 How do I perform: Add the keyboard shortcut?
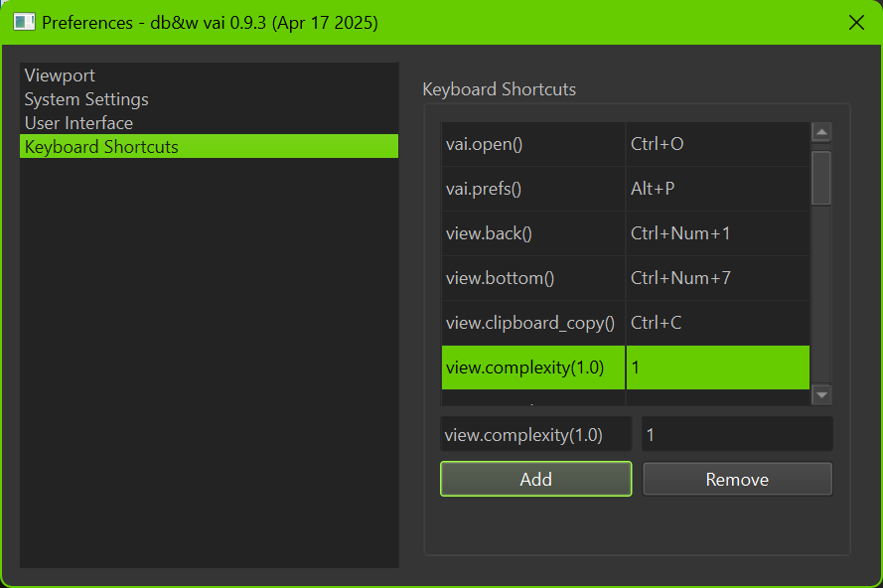tap(535, 479)
